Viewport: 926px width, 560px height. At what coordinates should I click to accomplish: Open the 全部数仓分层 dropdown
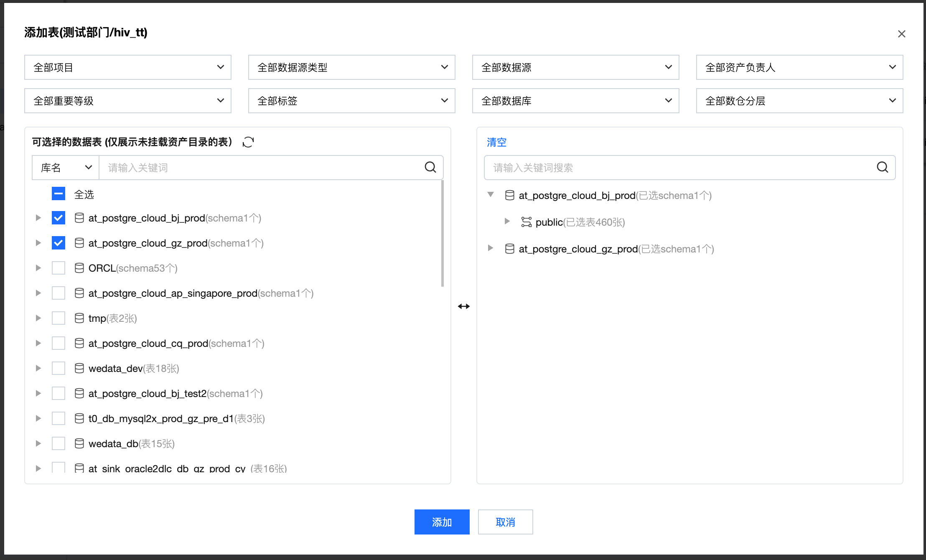pyautogui.click(x=799, y=101)
